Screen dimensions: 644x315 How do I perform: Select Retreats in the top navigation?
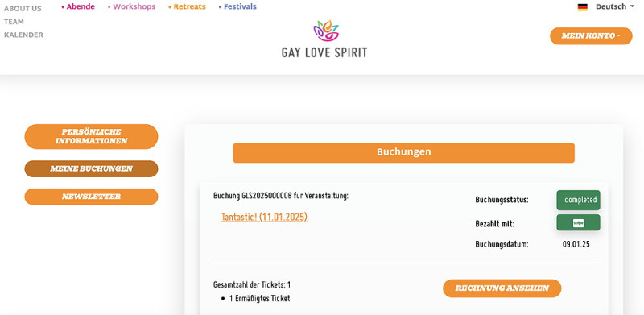pyautogui.click(x=187, y=6)
